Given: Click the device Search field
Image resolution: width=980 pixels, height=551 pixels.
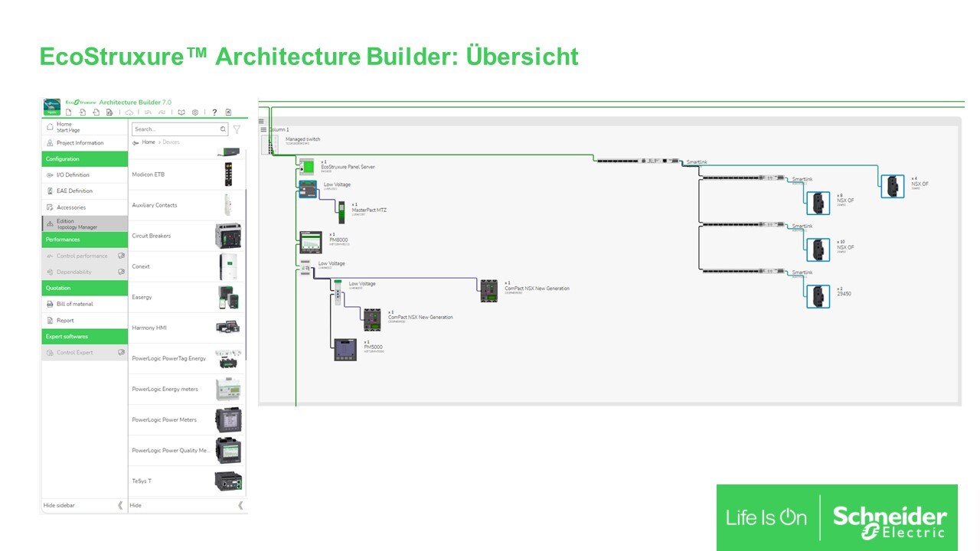Looking at the screenshot, I should point(175,129).
